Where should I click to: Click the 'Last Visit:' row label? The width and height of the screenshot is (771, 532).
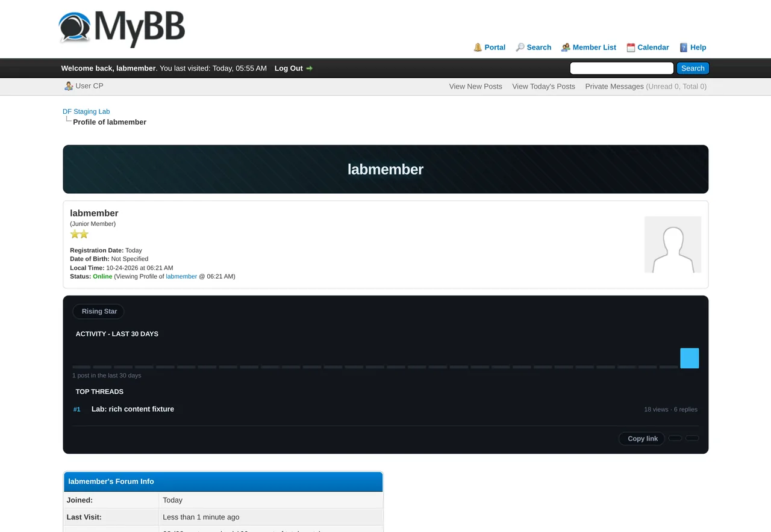click(x=84, y=517)
